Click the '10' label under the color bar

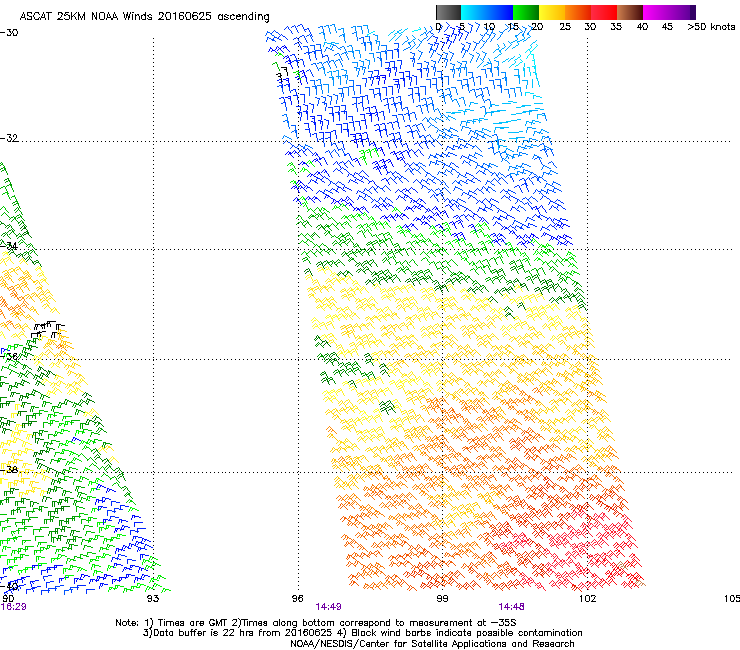pyautogui.click(x=489, y=27)
